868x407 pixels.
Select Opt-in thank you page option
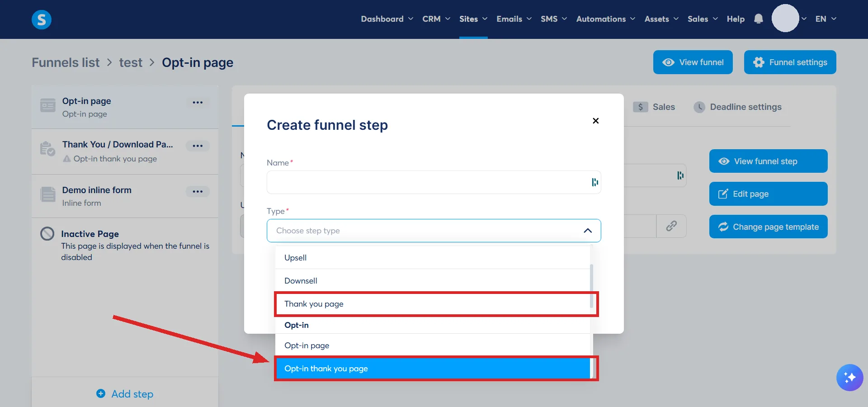[433, 369]
